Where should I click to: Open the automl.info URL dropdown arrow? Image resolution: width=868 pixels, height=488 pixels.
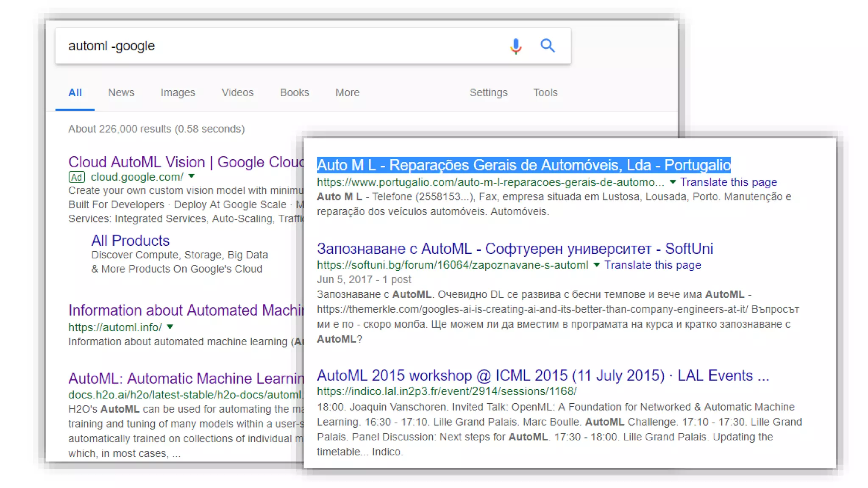pos(170,327)
